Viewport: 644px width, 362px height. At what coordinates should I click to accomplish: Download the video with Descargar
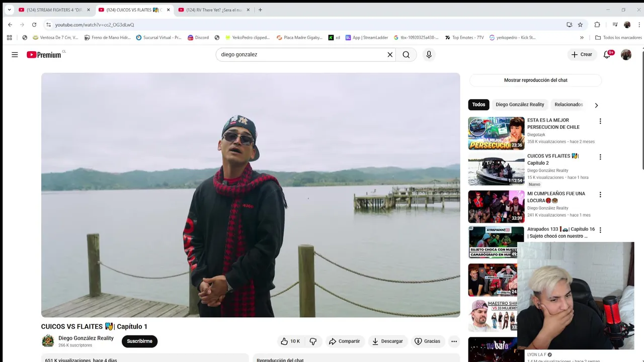point(388,341)
